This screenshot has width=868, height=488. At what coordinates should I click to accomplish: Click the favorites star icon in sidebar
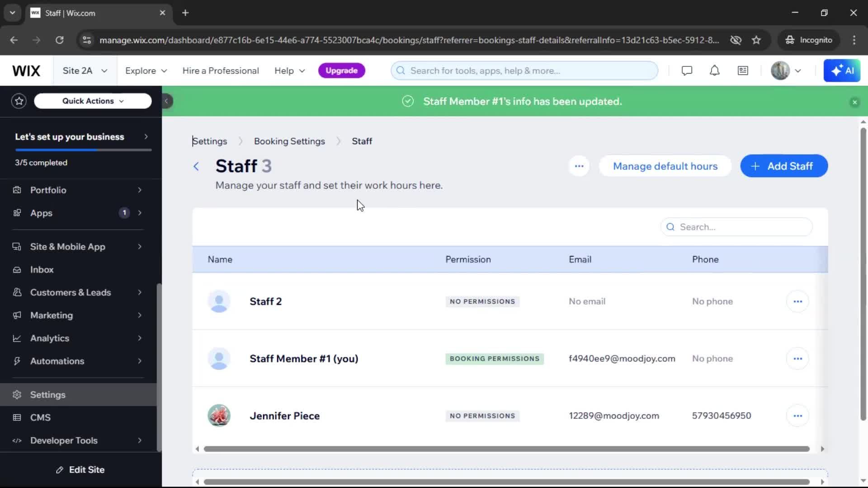(19, 101)
